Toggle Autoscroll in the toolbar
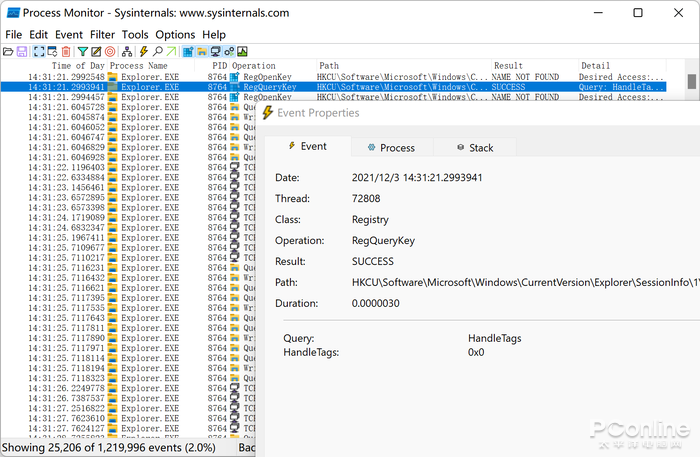700x457 pixels. coord(52,51)
